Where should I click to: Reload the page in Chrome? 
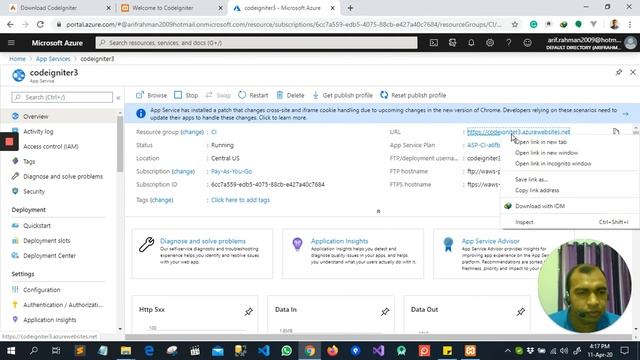(x=40, y=24)
